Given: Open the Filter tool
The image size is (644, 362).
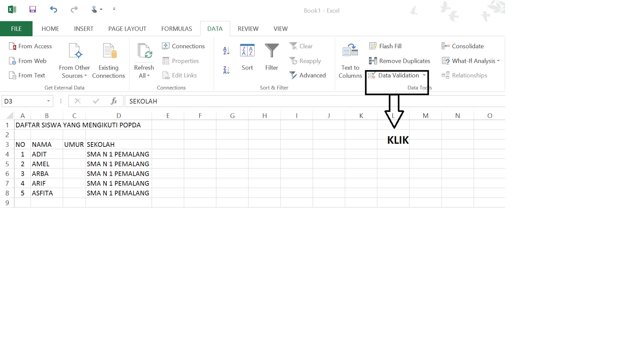Looking at the screenshot, I should (272, 56).
